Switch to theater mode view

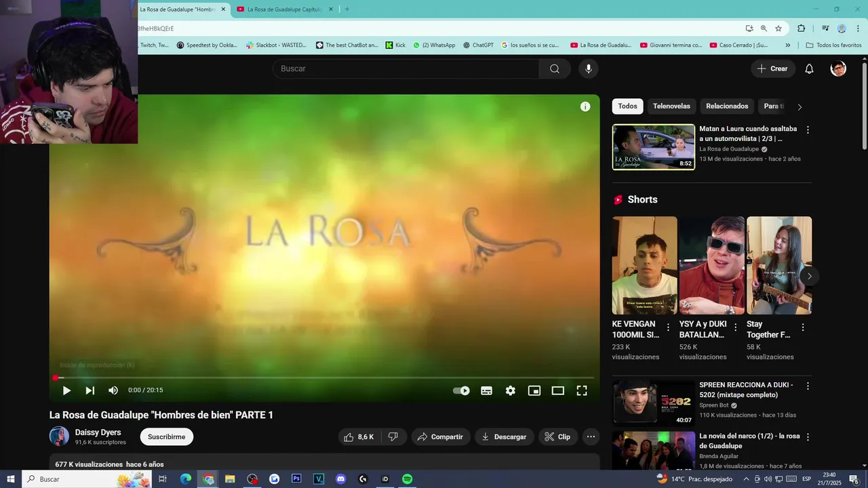pos(558,390)
